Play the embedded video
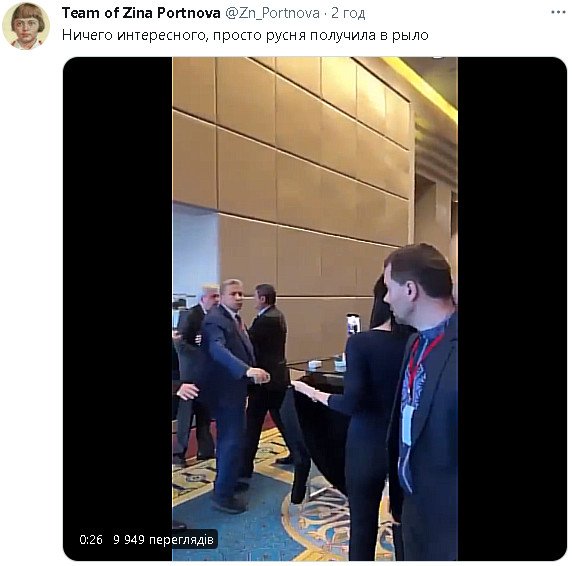Image resolution: width=572 pixels, height=566 pixels. point(315,309)
